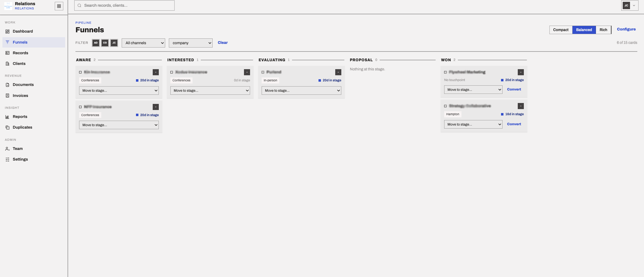Select the Balanced density view
The height and width of the screenshot is (277, 644).
tap(584, 30)
